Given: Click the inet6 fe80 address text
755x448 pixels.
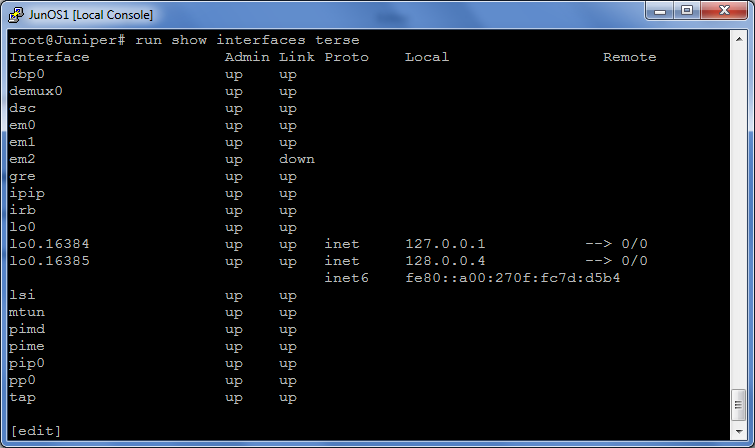Looking at the screenshot, I should [513, 278].
